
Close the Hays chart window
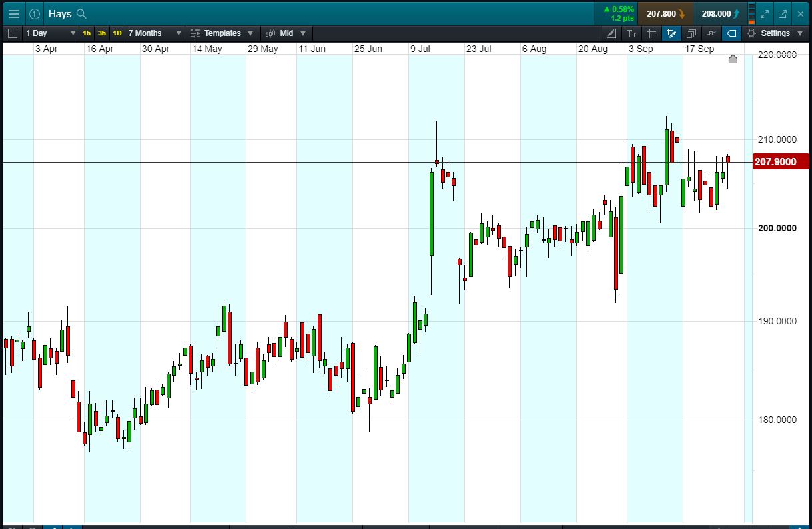coord(800,13)
